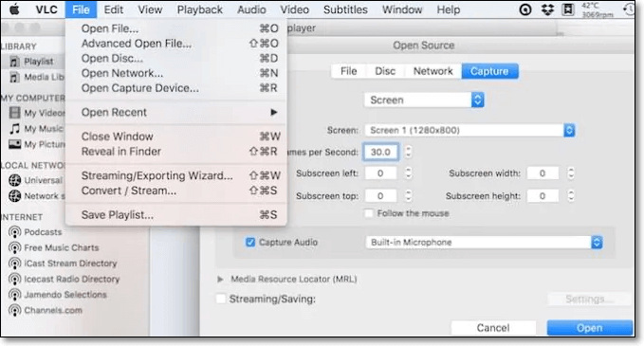
Task: Enable Follow the mouse checkbox
Action: 369,213
